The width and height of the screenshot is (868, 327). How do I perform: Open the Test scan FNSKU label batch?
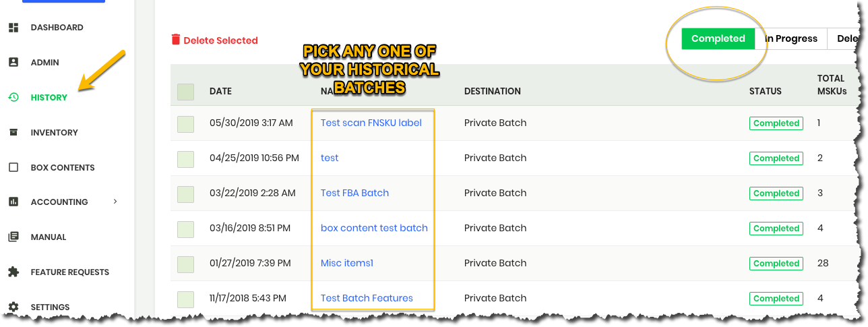(x=371, y=123)
